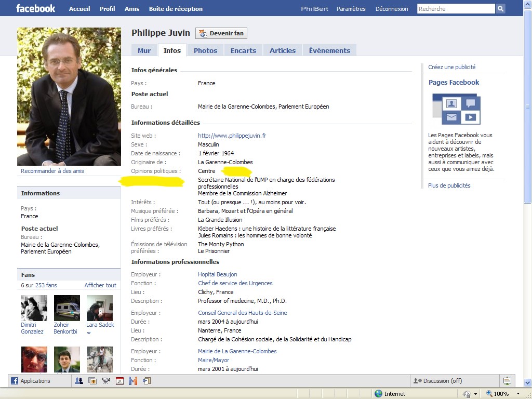Click the Devenir fan button
The width and height of the screenshot is (532, 399).
[221, 33]
